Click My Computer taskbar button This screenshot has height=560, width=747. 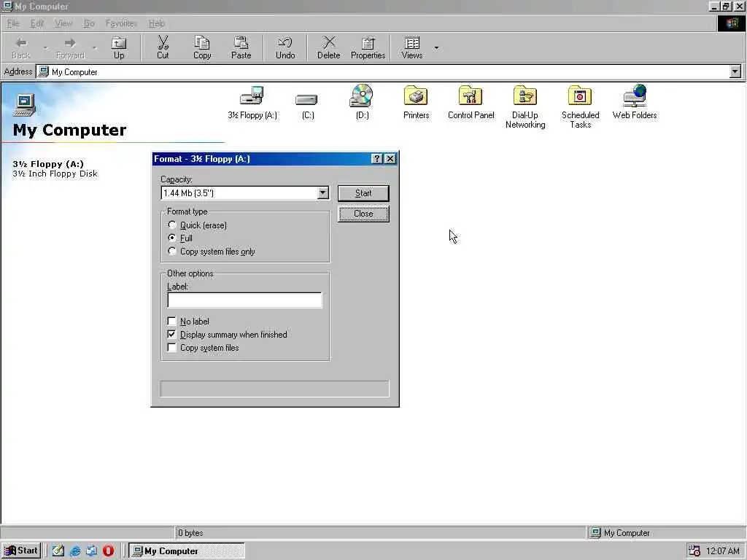point(187,551)
